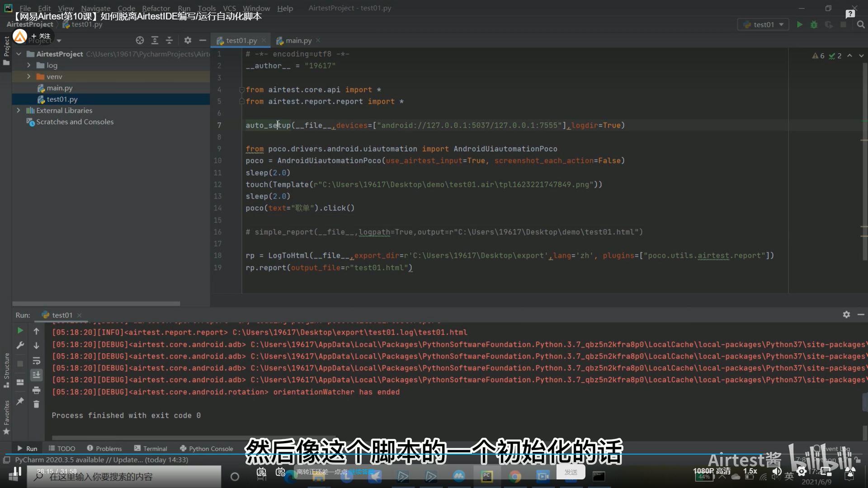Collapse AirtestProject root folder
The width and height of the screenshot is (868, 488).
(x=19, y=54)
